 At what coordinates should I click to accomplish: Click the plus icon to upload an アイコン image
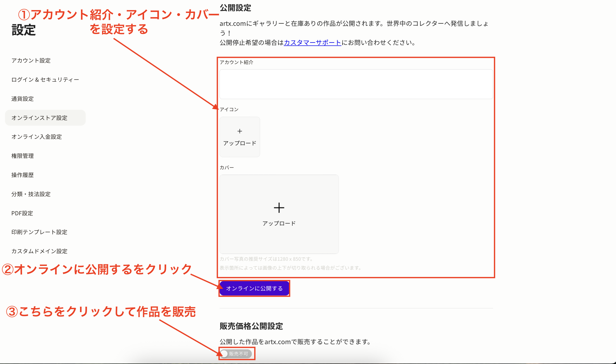(239, 131)
